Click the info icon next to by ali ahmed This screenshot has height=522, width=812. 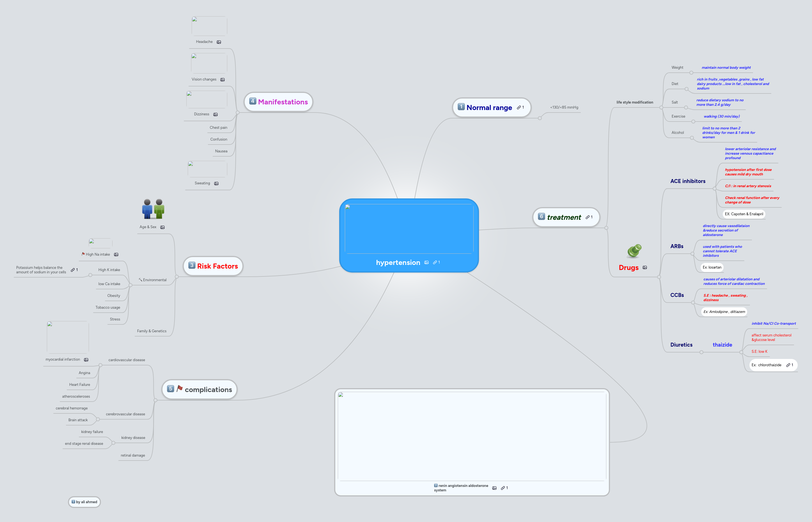coord(73,502)
